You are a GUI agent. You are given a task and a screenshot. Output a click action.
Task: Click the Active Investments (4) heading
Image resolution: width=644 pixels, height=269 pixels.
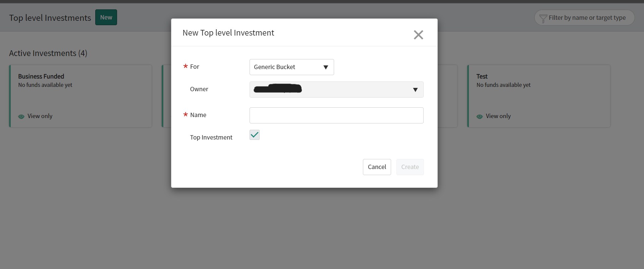click(x=48, y=53)
